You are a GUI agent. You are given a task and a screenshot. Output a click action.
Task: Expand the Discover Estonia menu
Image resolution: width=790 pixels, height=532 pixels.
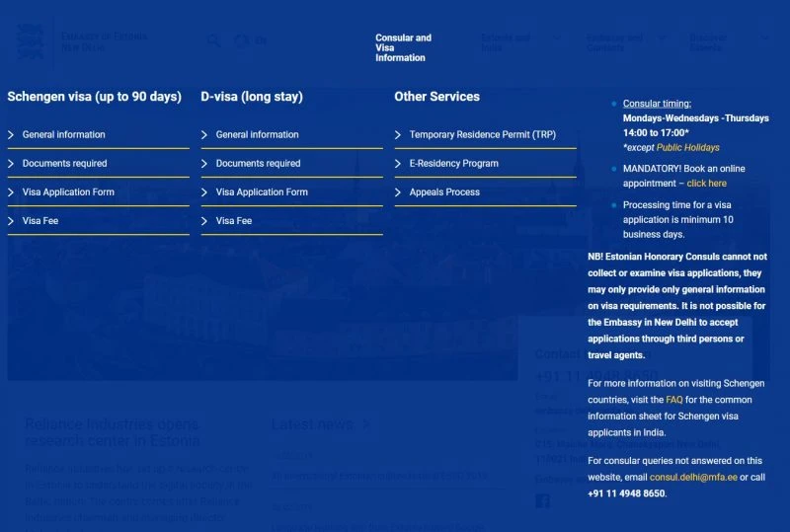tap(729, 42)
